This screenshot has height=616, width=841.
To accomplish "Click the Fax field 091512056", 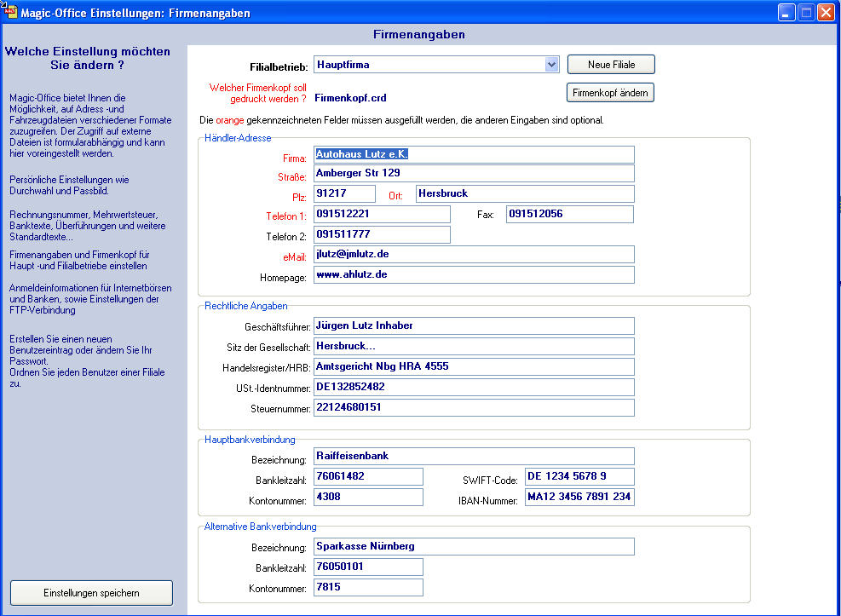I will pos(569,214).
